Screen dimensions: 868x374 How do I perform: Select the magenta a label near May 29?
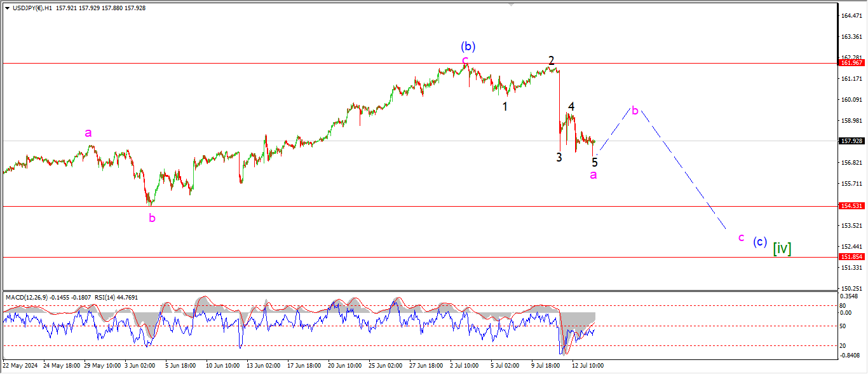(x=89, y=133)
